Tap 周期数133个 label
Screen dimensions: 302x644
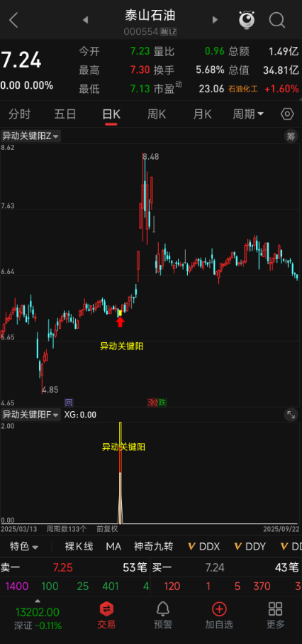pyautogui.click(x=67, y=528)
